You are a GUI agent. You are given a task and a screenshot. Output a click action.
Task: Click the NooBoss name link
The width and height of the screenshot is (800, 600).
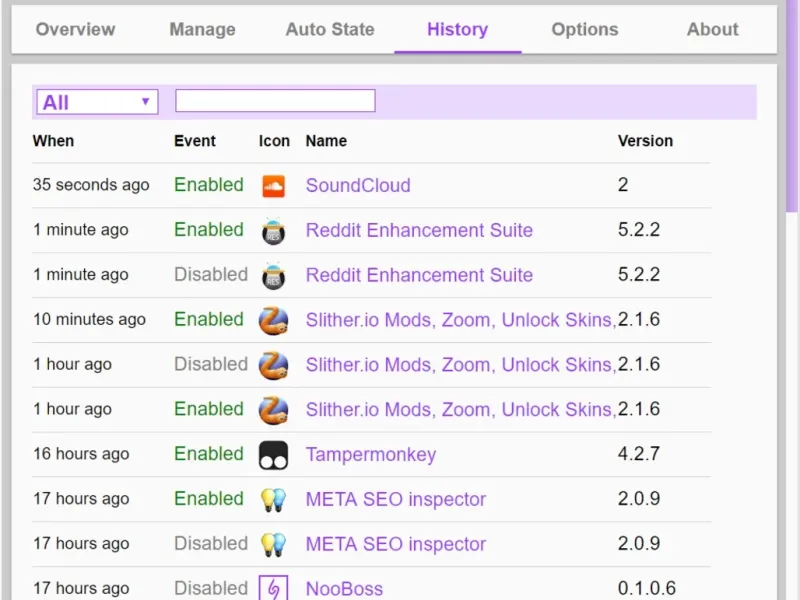click(344, 589)
